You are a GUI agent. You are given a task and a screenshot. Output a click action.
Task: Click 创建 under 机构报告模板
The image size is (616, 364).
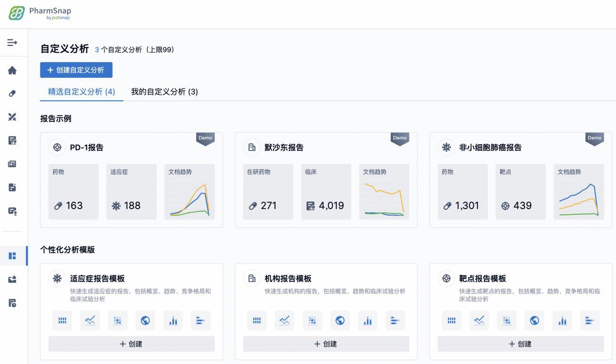point(325,344)
